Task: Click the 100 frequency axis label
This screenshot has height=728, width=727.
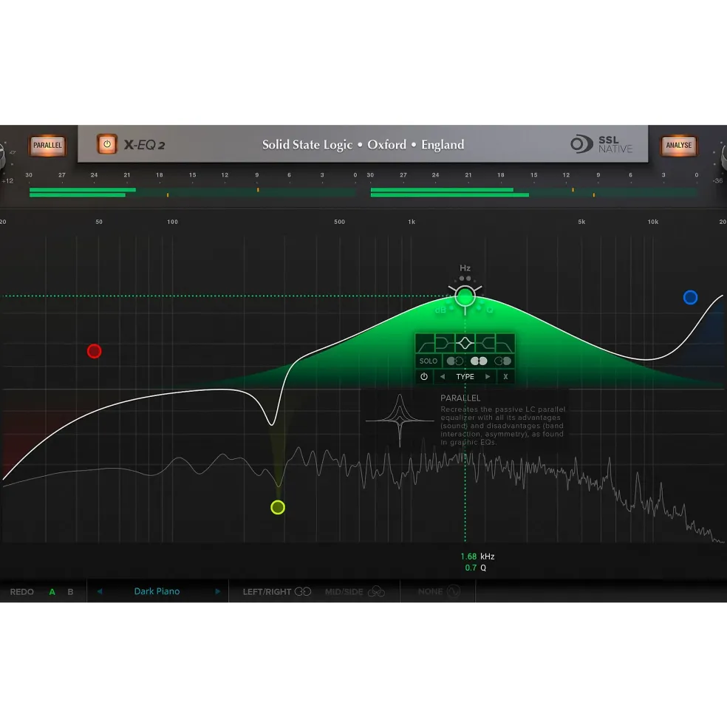Action: point(172,222)
